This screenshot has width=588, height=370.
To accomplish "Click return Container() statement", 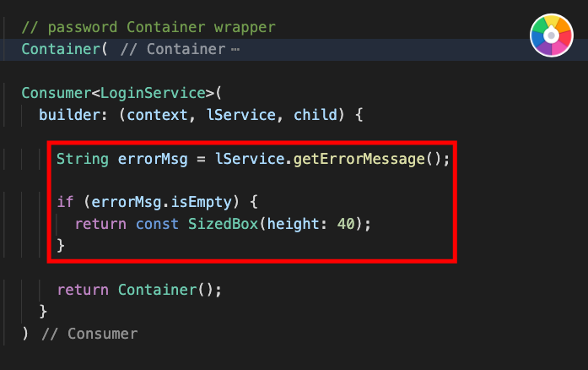I will [x=139, y=290].
